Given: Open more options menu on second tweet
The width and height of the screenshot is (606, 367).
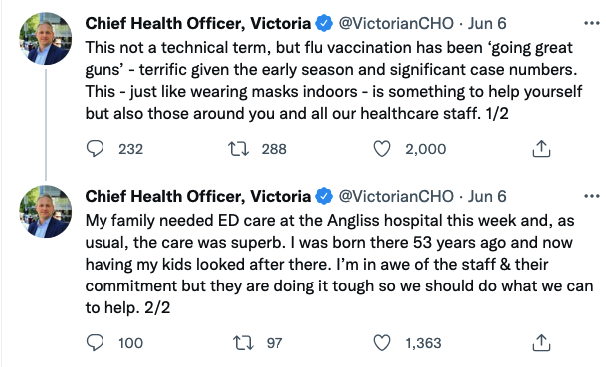Looking at the screenshot, I should [591, 197].
